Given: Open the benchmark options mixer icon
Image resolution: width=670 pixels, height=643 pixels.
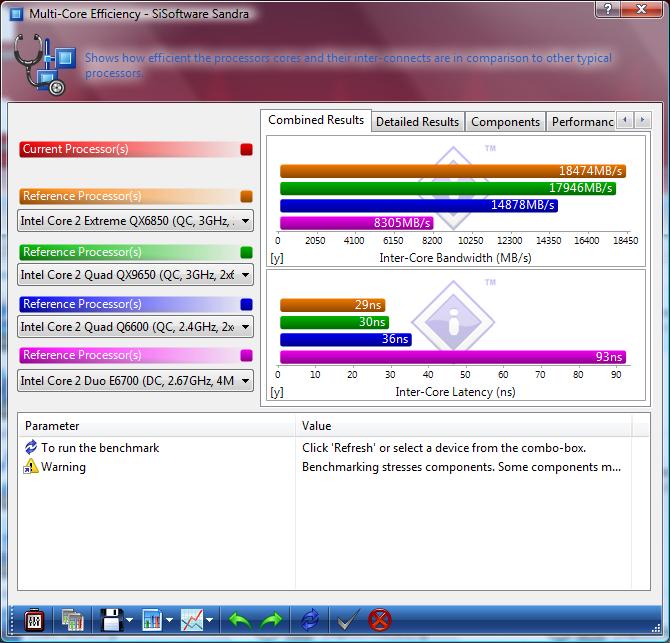Looking at the screenshot, I should pos(34,620).
